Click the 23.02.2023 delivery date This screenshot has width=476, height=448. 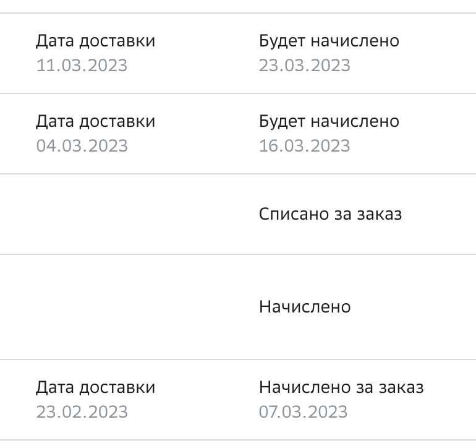(x=82, y=412)
